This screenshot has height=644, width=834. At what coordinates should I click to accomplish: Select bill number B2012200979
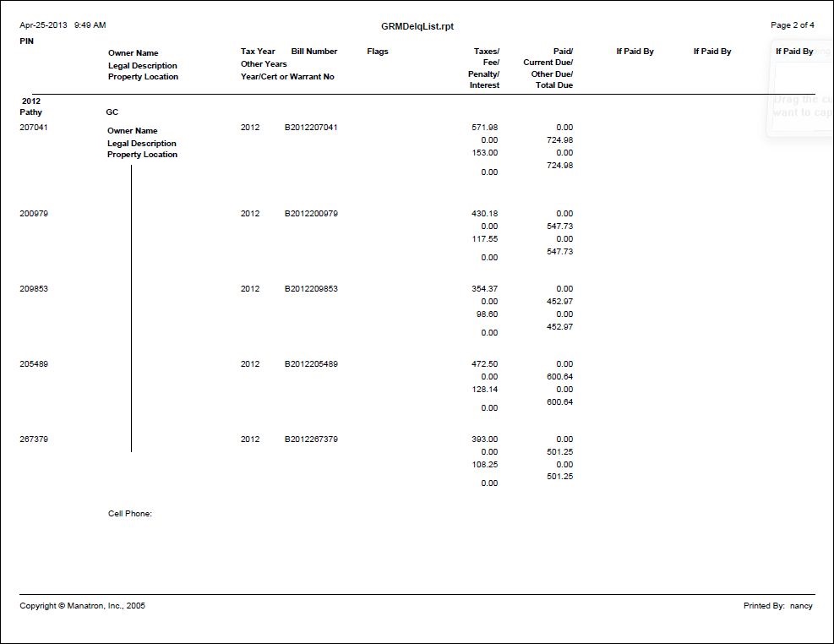pos(311,214)
